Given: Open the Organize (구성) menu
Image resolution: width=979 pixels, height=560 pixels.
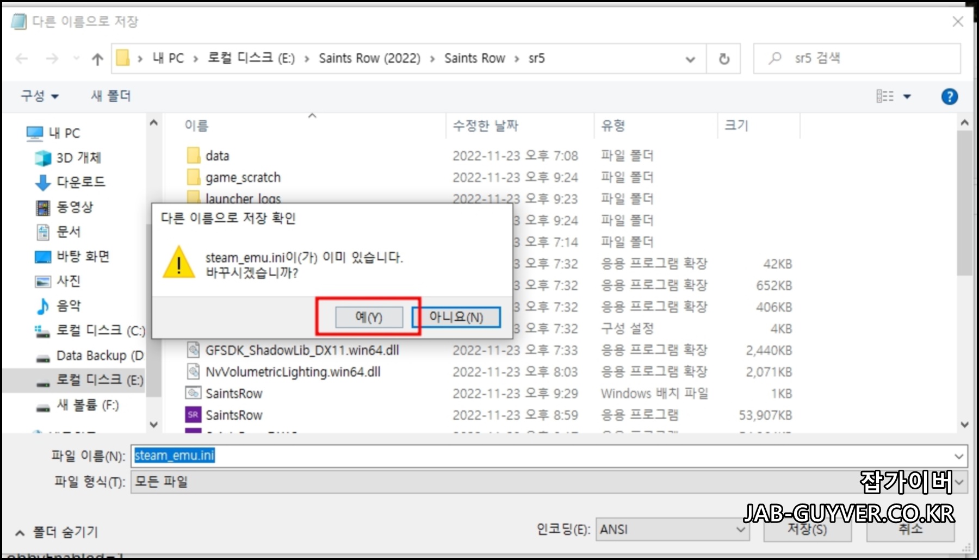Looking at the screenshot, I should 39,96.
